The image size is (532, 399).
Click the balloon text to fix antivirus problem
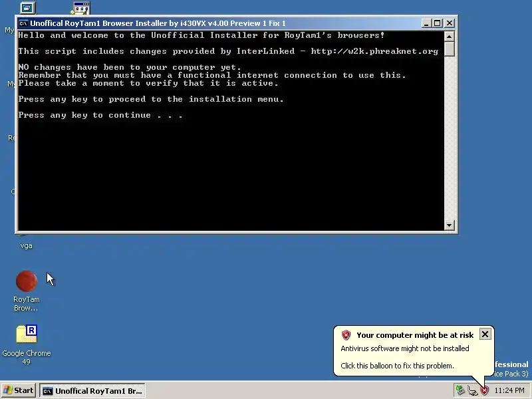click(x=397, y=366)
